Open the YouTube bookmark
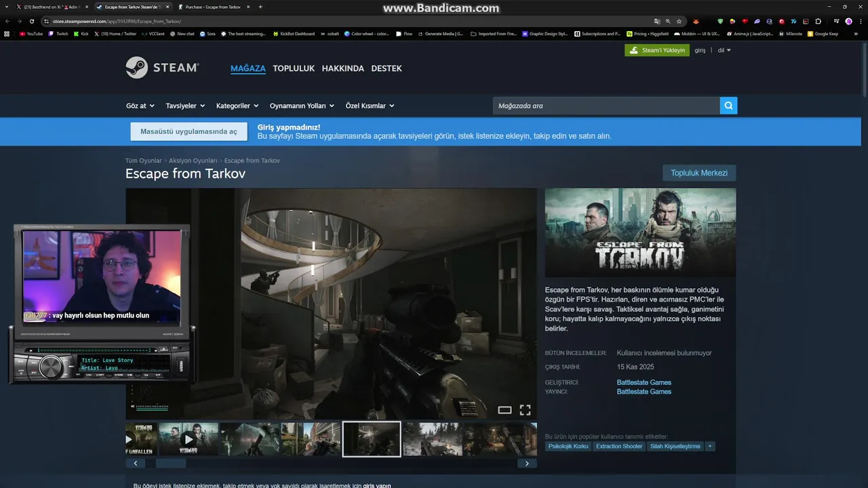This screenshot has width=868, height=488. (x=31, y=33)
